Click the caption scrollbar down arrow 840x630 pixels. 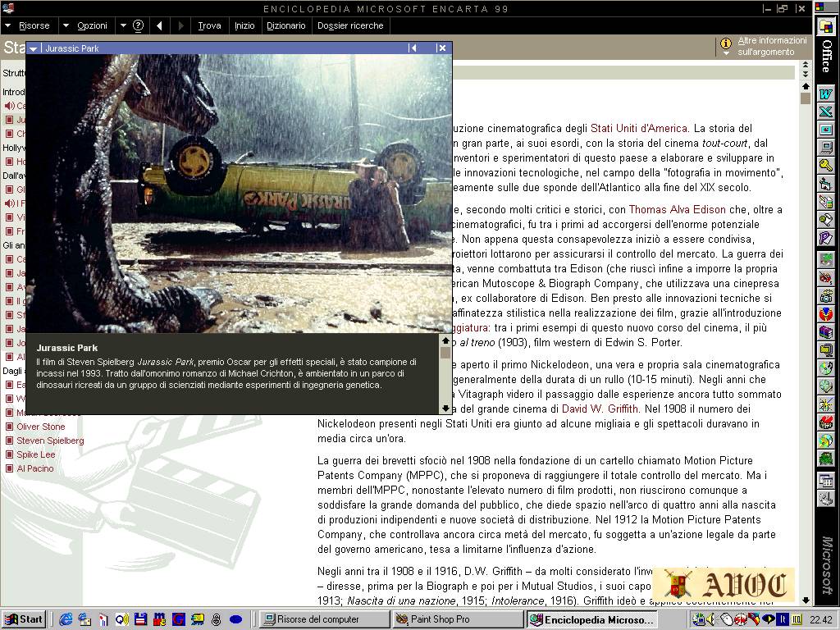(445, 409)
